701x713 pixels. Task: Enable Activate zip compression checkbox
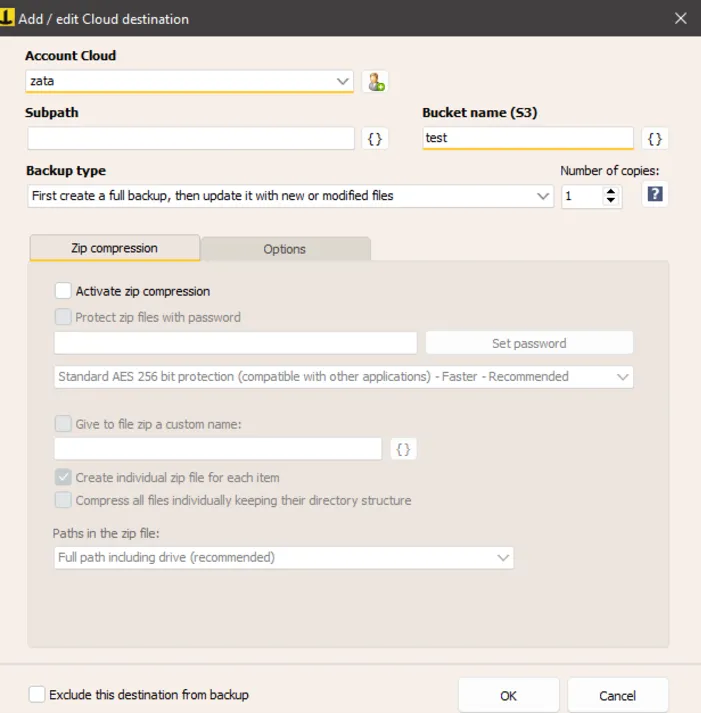tap(63, 291)
